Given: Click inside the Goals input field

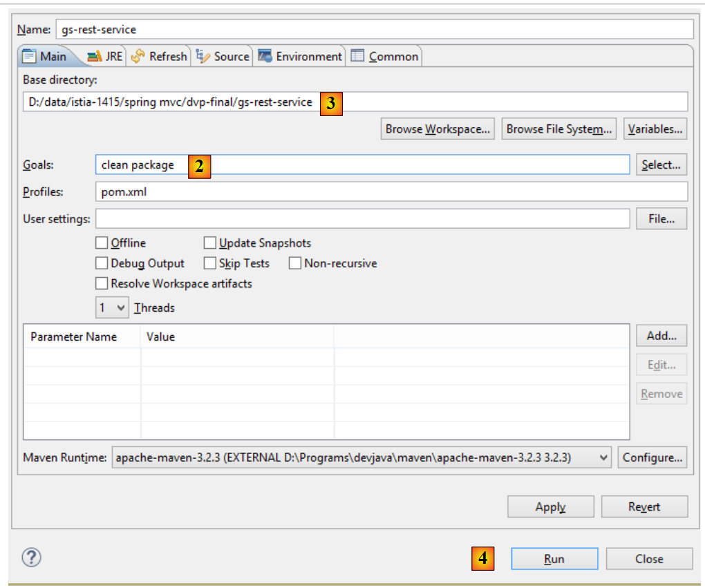Looking at the screenshot, I should 415,164.
